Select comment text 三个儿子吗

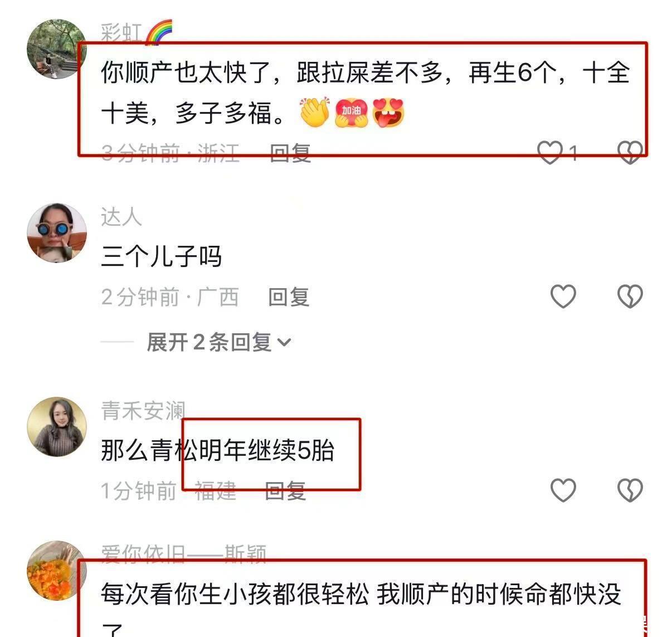pyautogui.click(x=162, y=256)
